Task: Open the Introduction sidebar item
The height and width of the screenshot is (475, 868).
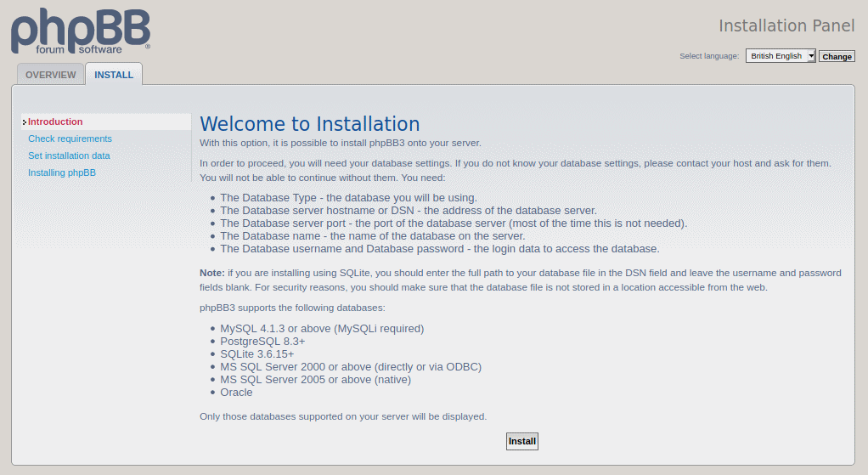Action: coord(55,122)
